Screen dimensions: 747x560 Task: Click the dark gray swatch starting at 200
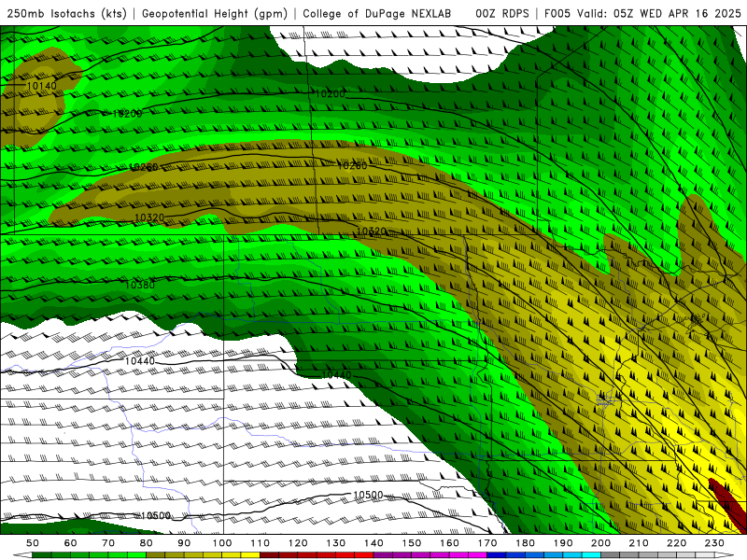(611, 555)
